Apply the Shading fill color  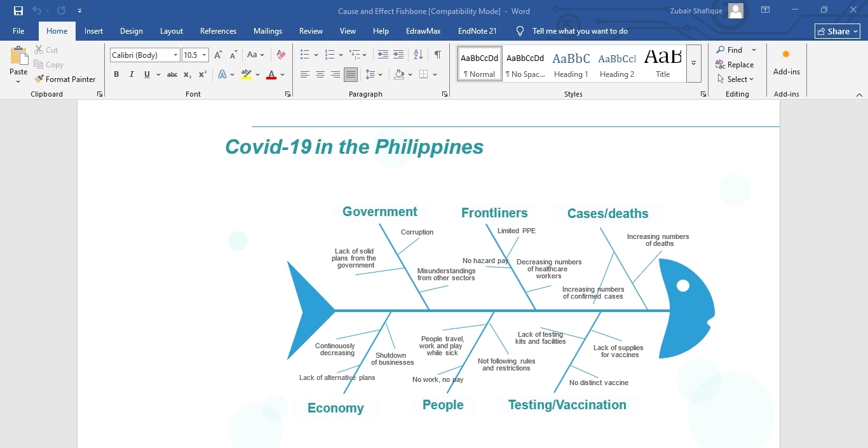coord(399,74)
